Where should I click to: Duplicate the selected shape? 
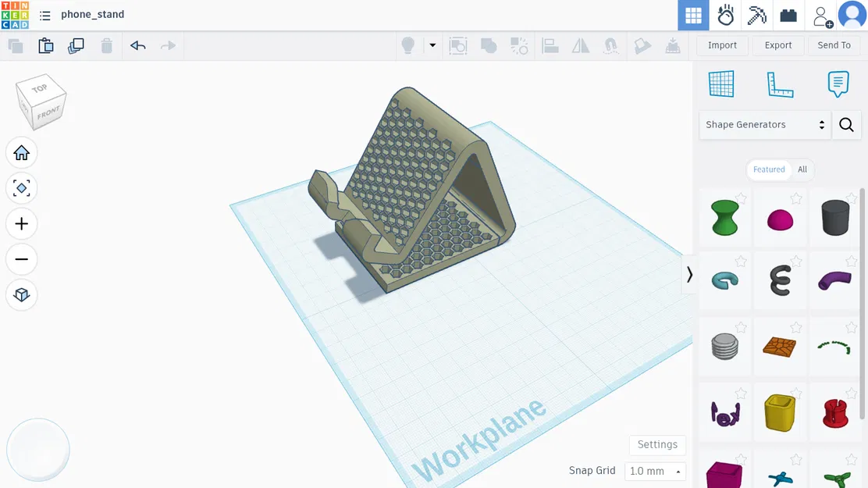point(76,45)
